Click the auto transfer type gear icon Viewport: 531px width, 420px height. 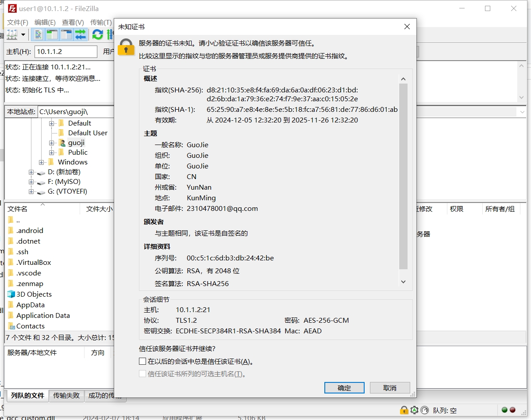click(x=414, y=410)
